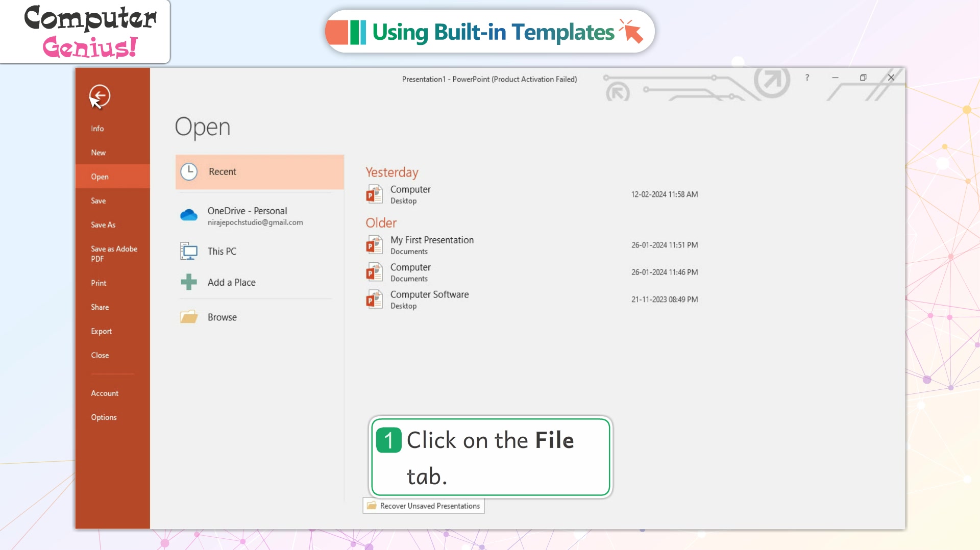Click the Recover Unsaved folder icon
The height and width of the screenshot is (550, 980).
(x=372, y=506)
